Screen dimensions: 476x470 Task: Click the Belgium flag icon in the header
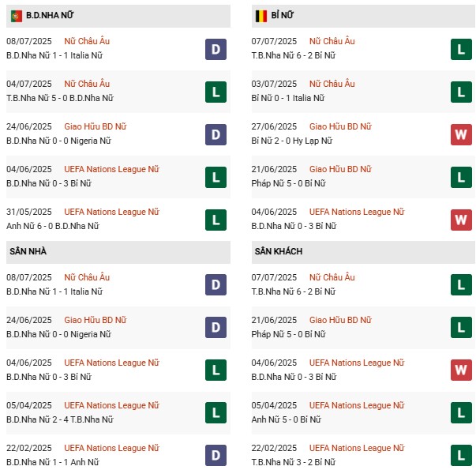(260, 15)
